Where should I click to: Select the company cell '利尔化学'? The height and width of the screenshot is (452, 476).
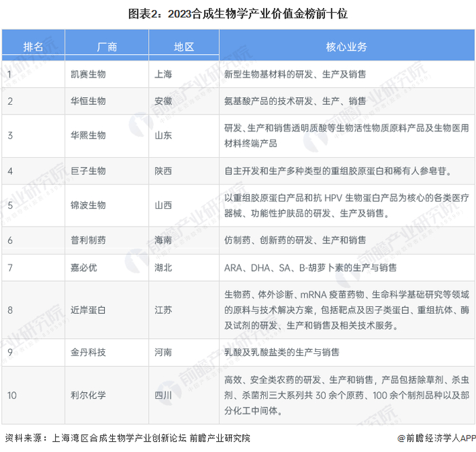(x=88, y=395)
